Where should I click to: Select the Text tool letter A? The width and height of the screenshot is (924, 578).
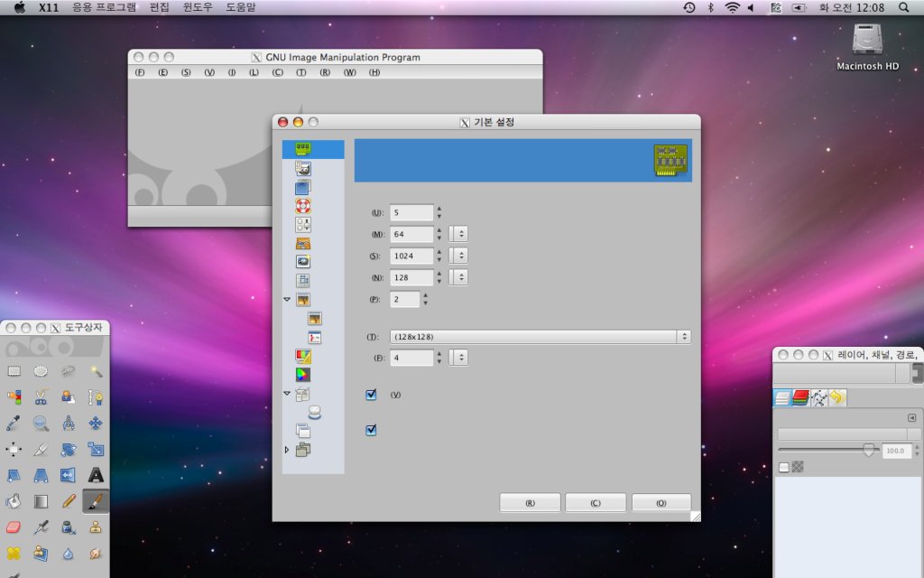(x=96, y=475)
